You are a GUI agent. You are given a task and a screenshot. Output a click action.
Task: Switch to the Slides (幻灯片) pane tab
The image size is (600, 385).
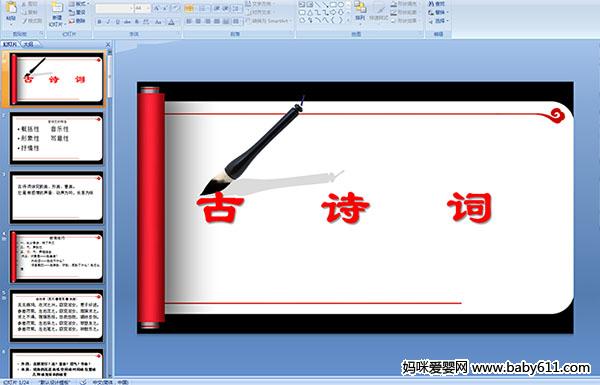click(x=10, y=44)
